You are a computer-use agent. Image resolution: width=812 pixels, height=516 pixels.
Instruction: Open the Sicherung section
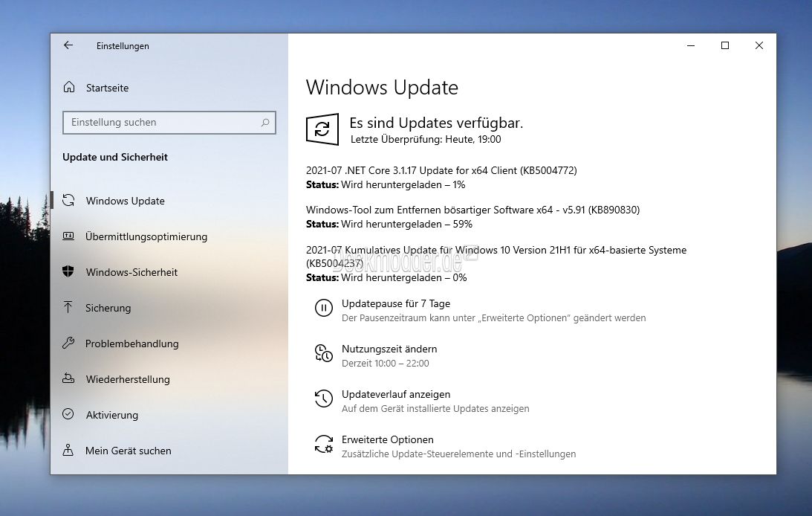[x=108, y=308]
